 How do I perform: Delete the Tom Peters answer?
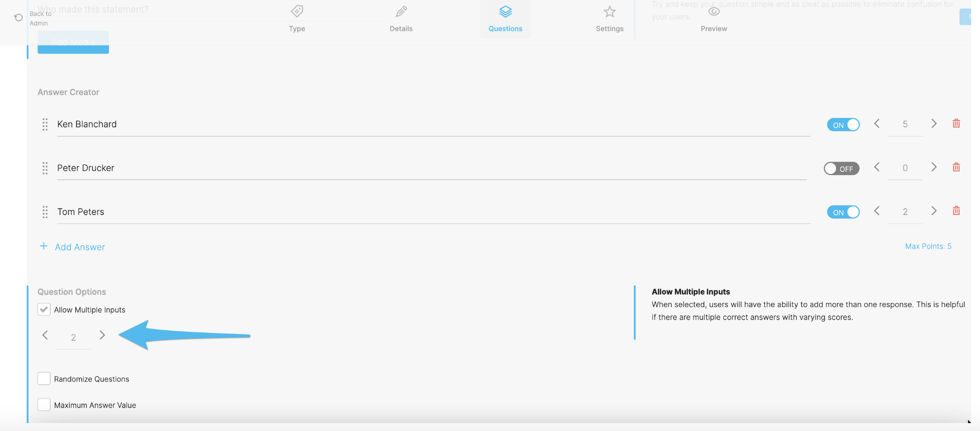pyautogui.click(x=956, y=210)
